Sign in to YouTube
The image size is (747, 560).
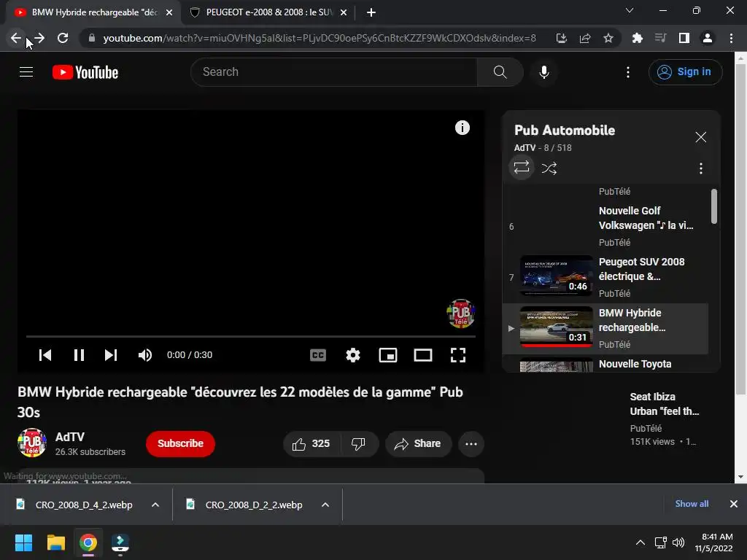pyautogui.click(x=685, y=72)
